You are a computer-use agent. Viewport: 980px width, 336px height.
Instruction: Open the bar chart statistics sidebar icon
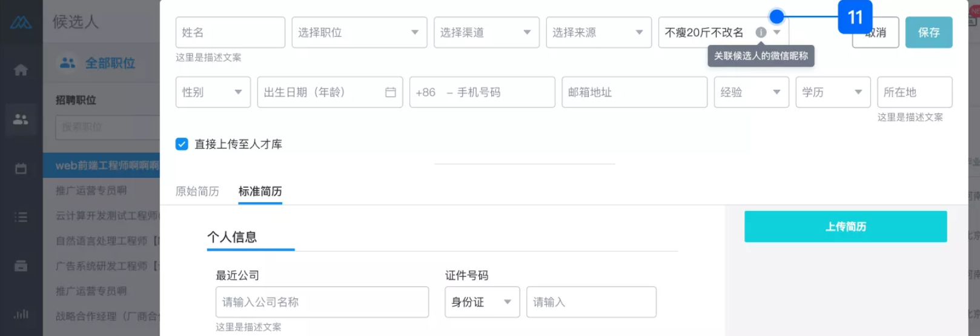21,314
